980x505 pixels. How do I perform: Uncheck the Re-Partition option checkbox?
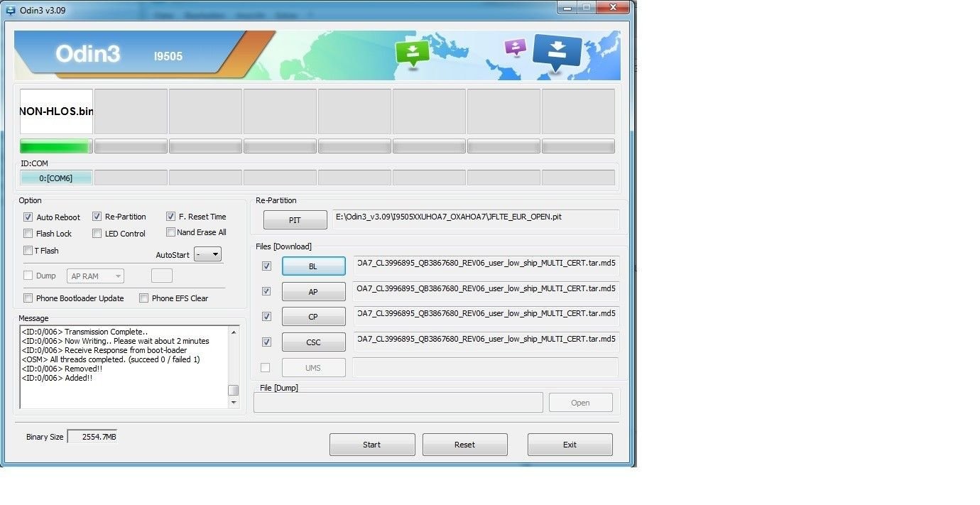pos(97,217)
